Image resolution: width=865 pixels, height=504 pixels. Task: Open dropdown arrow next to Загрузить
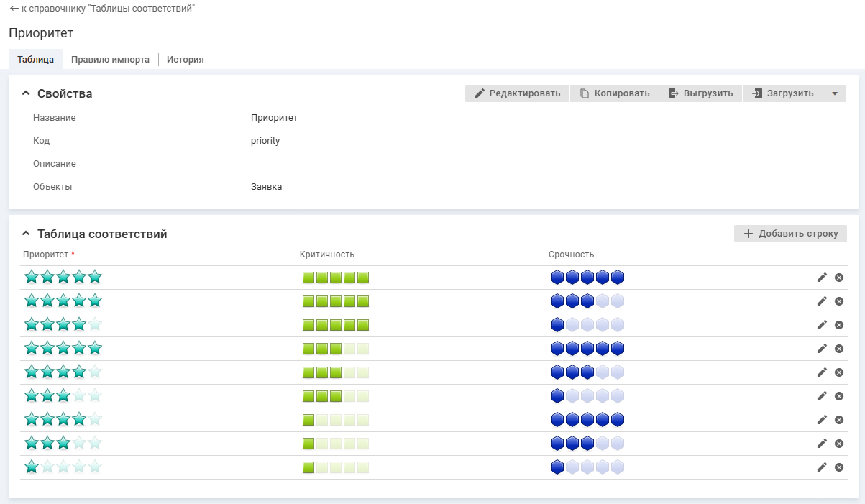pyautogui.click(x=834, y=93)
